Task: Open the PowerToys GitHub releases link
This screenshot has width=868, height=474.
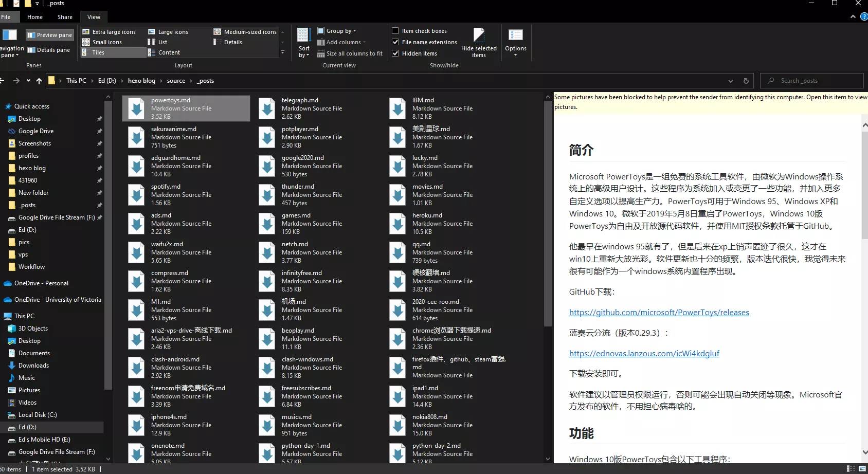Action: point(659,313)
